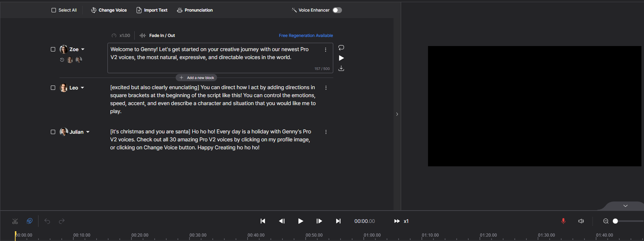Click the magnet snap icon

[29, 221]
